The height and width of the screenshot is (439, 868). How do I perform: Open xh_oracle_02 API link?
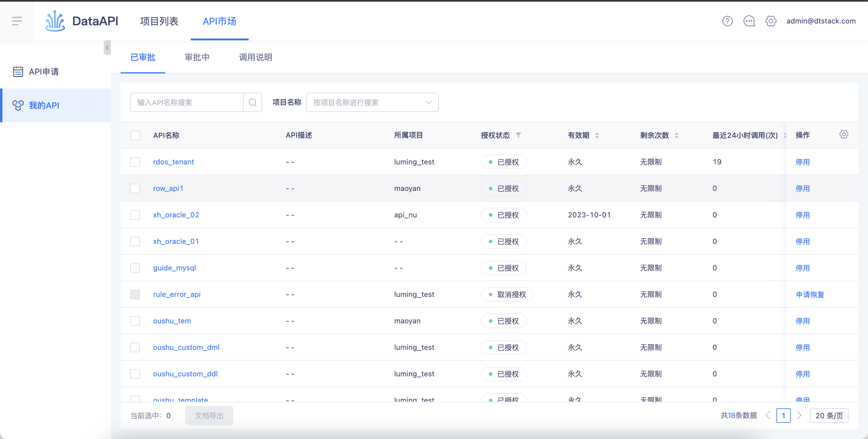point(176,215)
